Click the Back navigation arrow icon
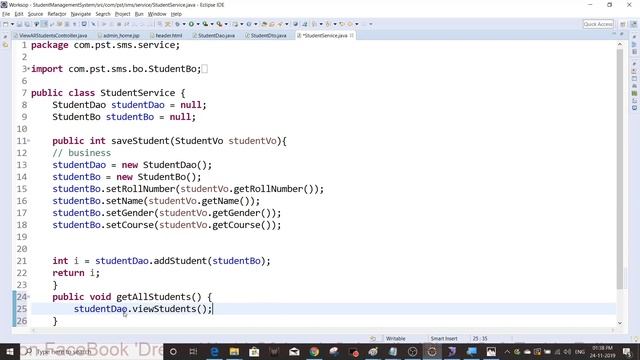Screen dimensions: 640x360 click(350, 24)
